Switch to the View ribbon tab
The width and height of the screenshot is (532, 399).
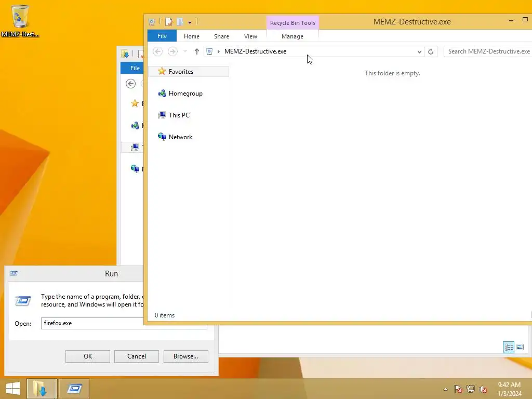point(251,36)
